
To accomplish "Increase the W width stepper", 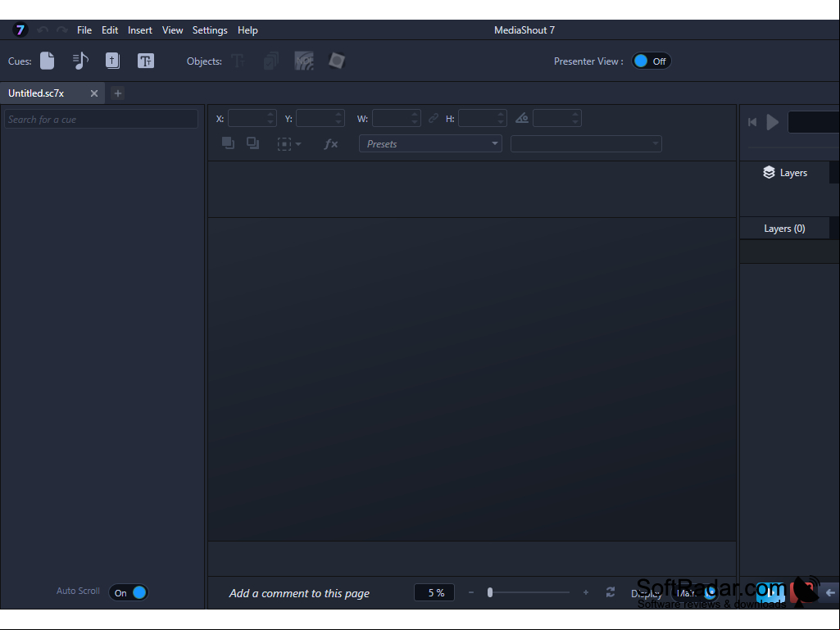I will click(415, 114).
